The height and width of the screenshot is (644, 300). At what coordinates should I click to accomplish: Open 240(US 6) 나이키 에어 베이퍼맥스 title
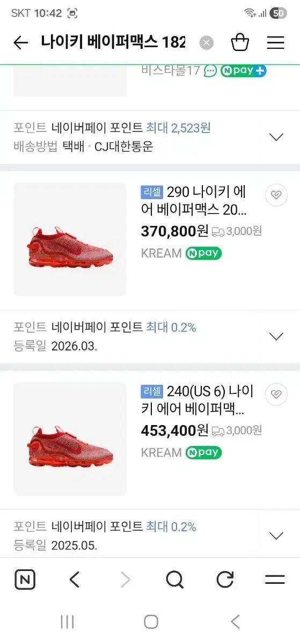tap(197, 400)
